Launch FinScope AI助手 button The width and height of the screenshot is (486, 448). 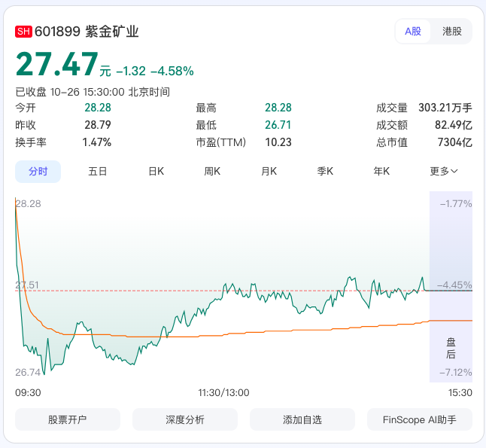pyautogui.click(x=420, y=419)
